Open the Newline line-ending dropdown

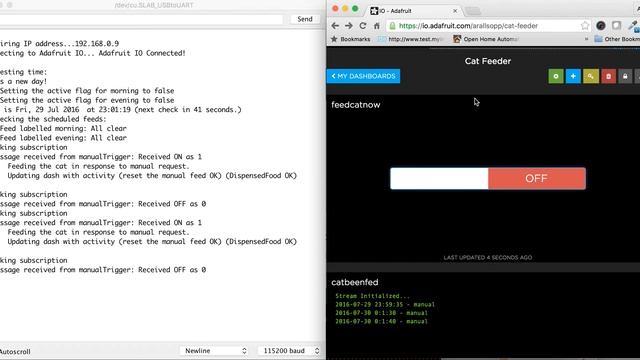pos(214,351)
